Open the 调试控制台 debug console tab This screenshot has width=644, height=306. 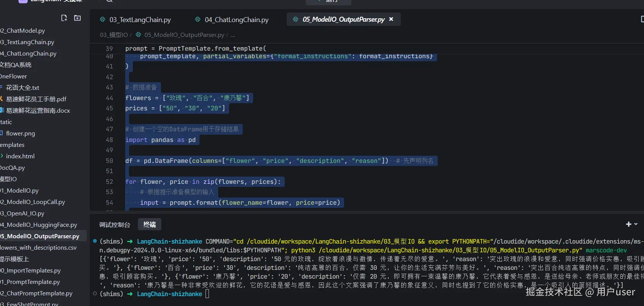(115, 225)
